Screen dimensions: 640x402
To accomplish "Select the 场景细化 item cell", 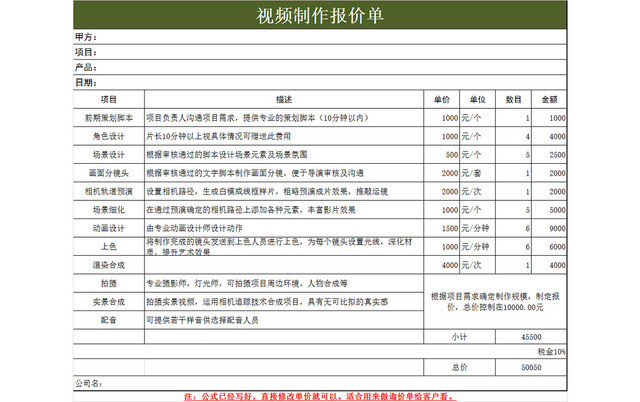I will click(109, 210).
